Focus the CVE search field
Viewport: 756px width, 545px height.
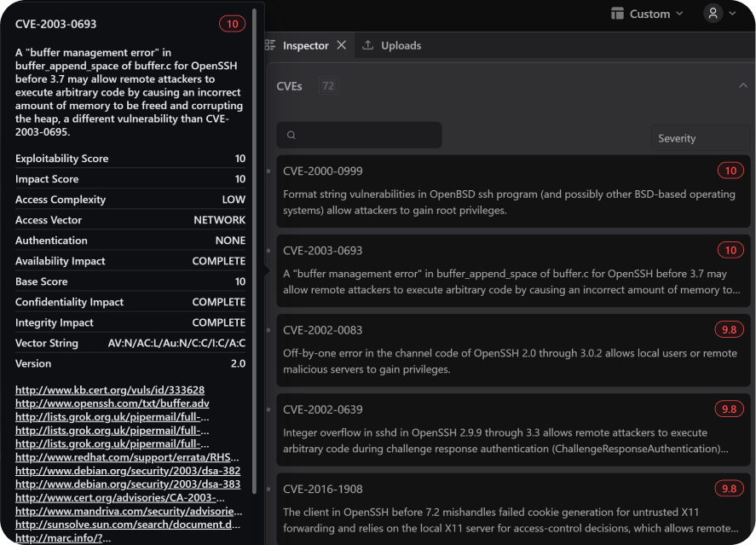[359, 135]
